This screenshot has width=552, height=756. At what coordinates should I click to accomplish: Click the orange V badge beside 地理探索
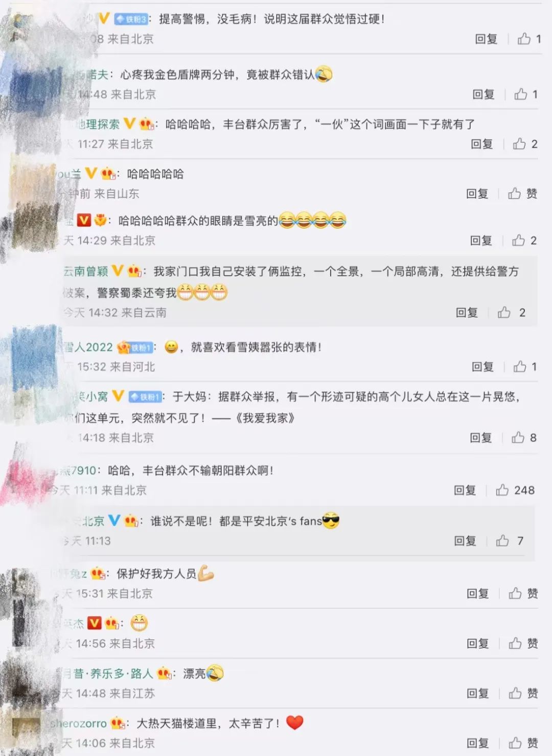click(130, 124)
